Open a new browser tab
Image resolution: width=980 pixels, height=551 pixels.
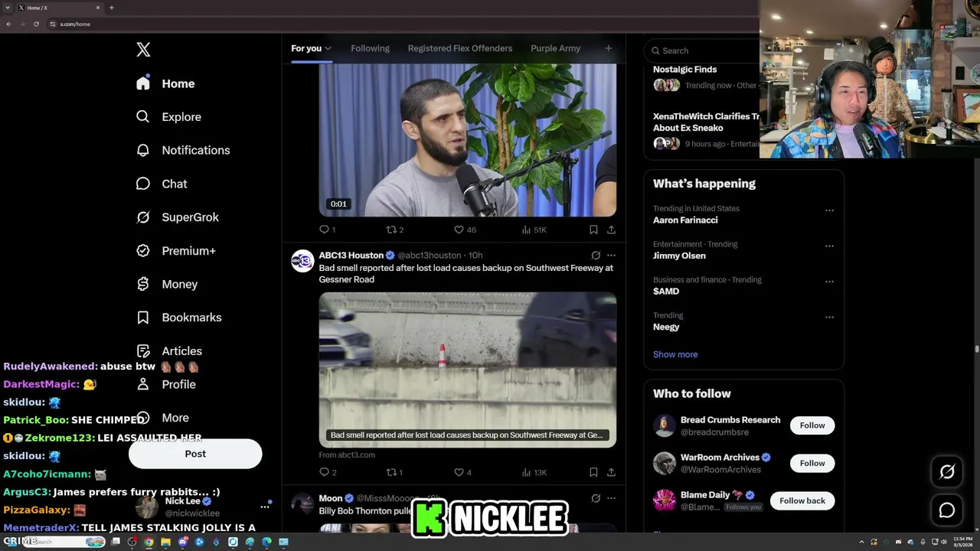[112, 8]
